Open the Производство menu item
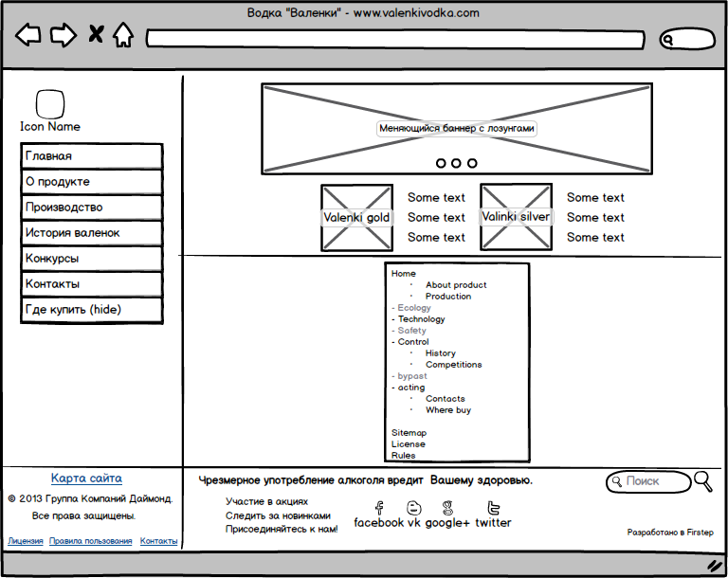 [x=92, y=208]
